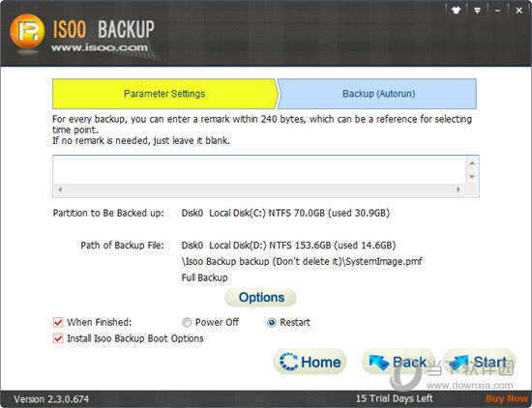Start the backup with Start button
This screenshot has width=532, height=408.
point(480,362)
